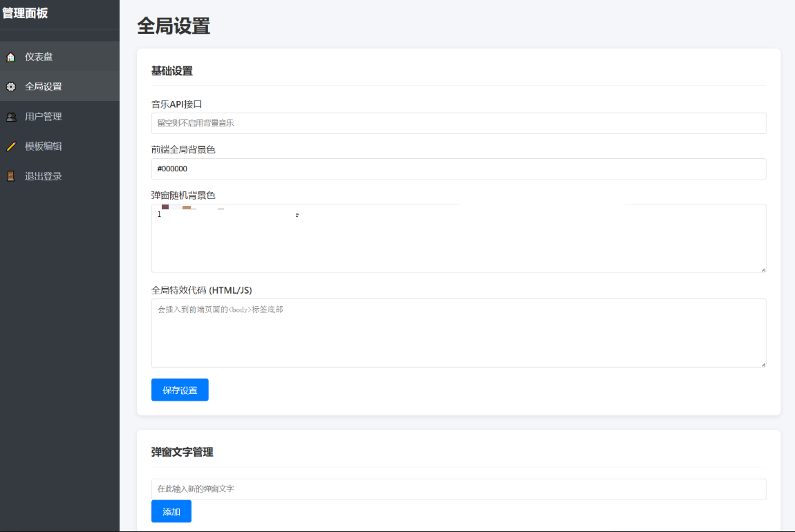This screenshot has height=532, width=795.
Task: Grab the 弹窗随机背景色 textarea resize handle
Action: coord(763,269)
